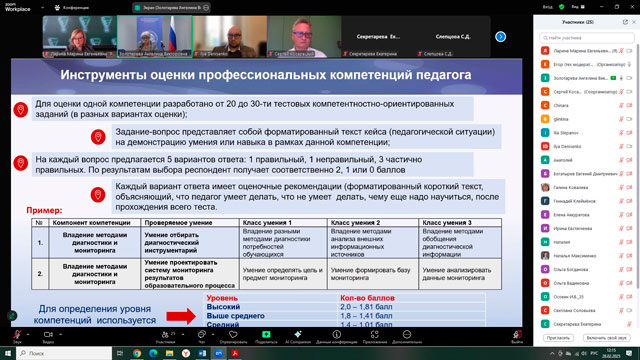Open the Zoom Workplace dropdown arrow
Screen dimensions: 640x360
42,7
